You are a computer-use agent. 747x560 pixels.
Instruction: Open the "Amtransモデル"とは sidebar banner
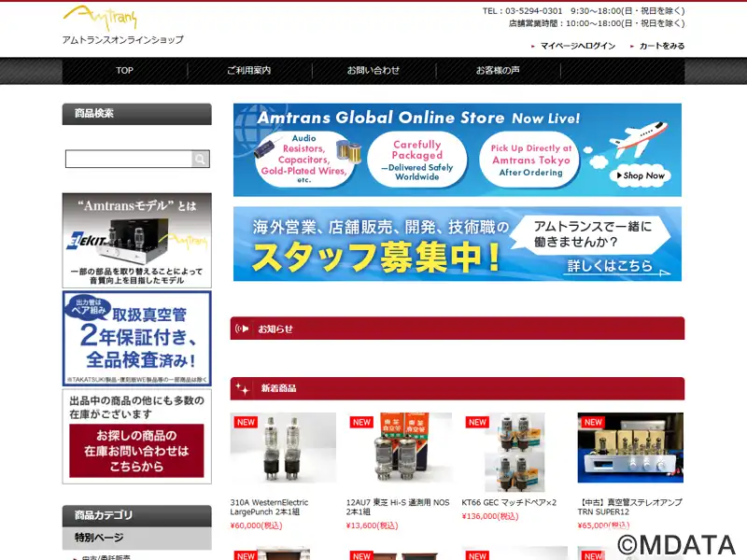pos(136,240)
